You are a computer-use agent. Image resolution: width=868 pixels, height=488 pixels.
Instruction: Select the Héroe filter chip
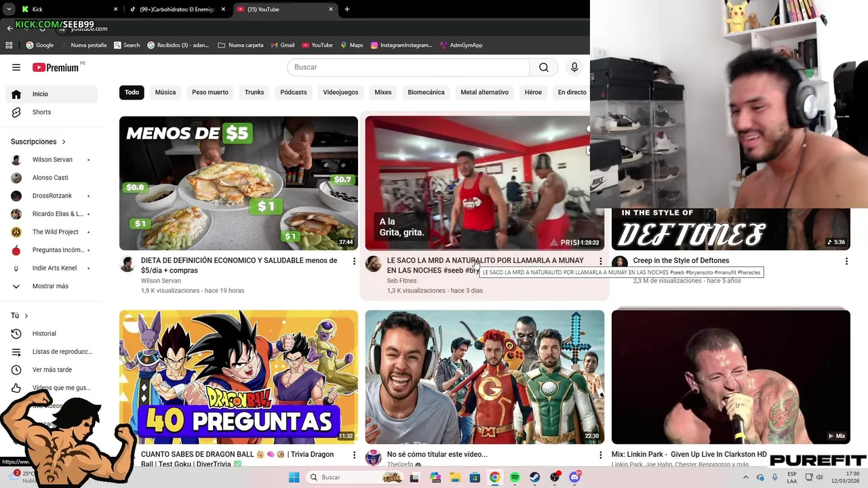(533, 92)
